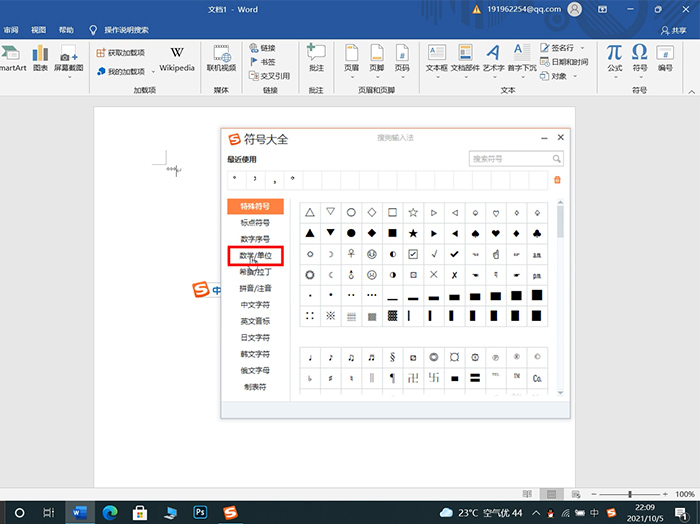Viewport: 700px width, 524px height.
Task: Insert the section sign § symbol
Action: click(392, 357)
